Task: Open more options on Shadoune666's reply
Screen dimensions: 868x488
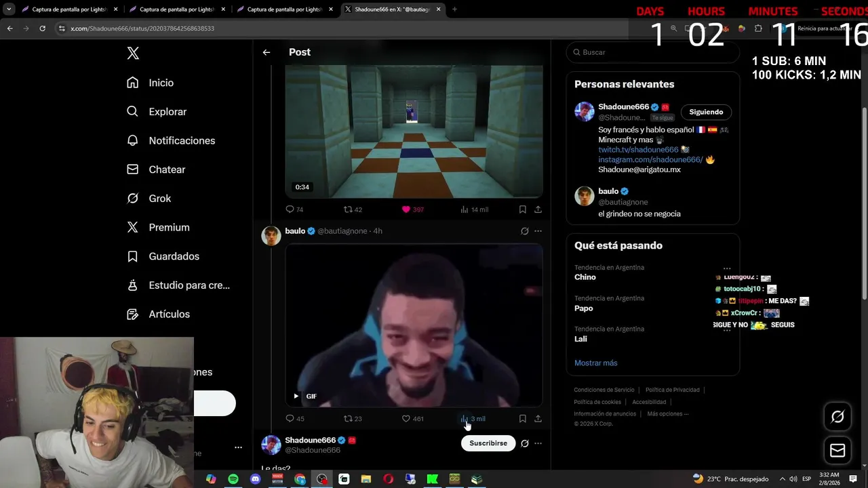Action: [x=538, y=443]
